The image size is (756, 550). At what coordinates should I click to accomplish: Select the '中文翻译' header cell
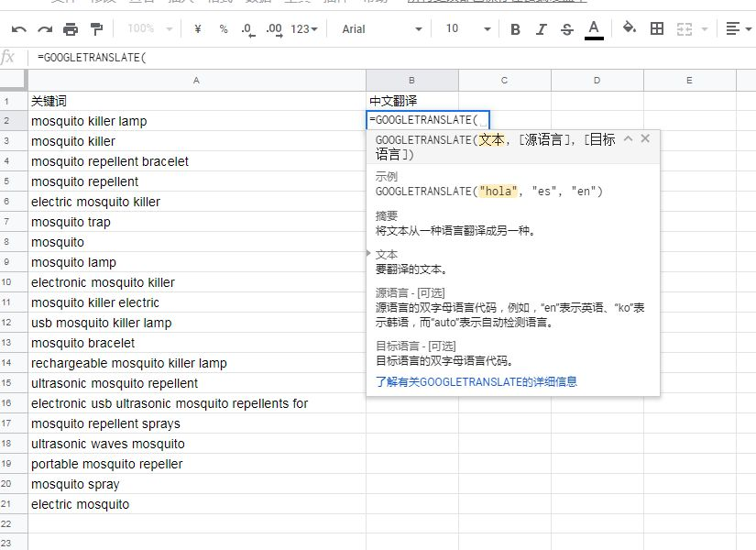pos(412,101)
